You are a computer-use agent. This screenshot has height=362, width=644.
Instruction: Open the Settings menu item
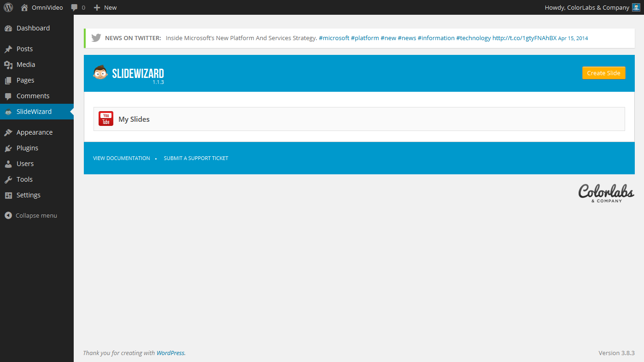(x=29, y=195)
